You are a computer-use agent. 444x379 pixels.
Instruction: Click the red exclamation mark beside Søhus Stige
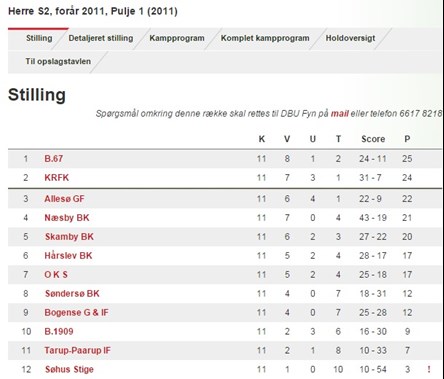point(429,369)
